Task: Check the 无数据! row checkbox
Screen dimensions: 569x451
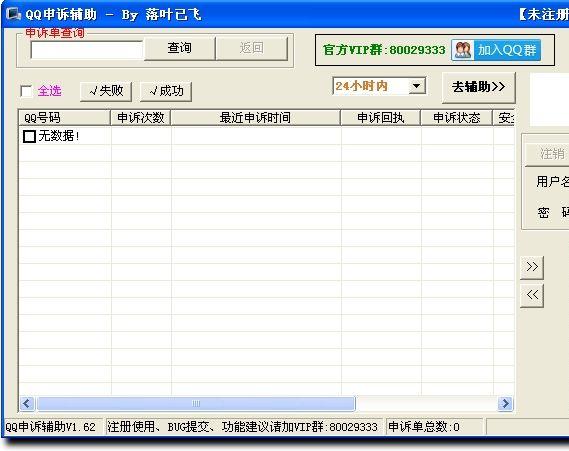Action: [29, 136]
